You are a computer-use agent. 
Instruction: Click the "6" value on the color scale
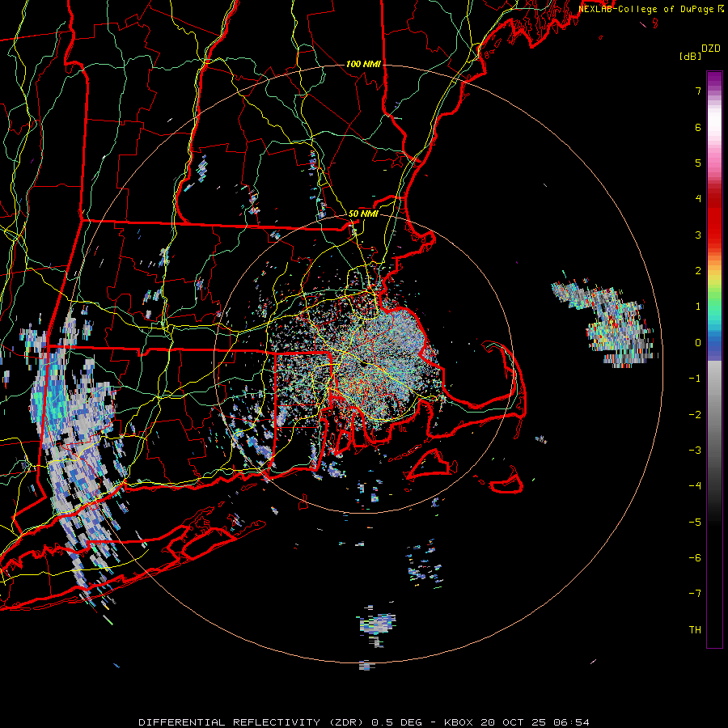(x=698, y=127)
